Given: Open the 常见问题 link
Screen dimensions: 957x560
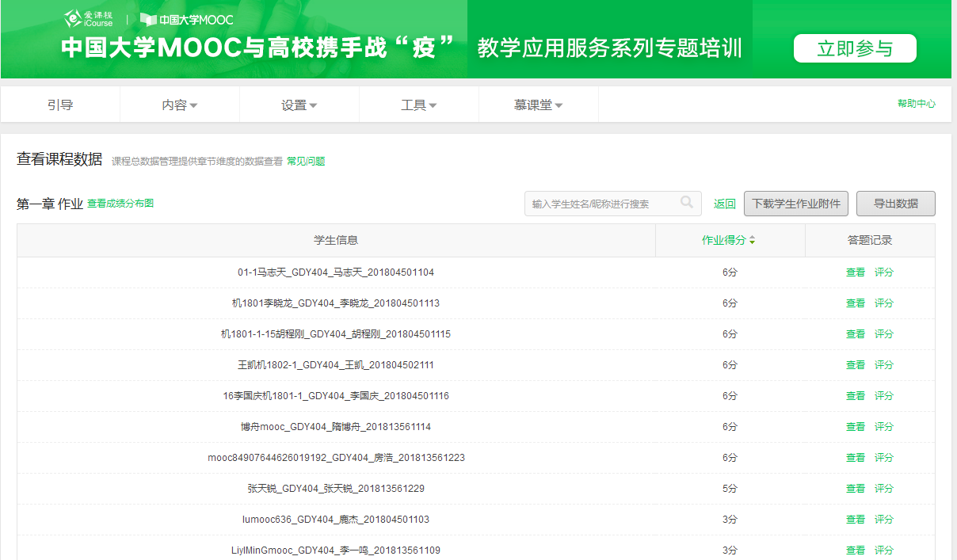Looking at the screenshot, I should pyautogui.click(x=306, y=162).
